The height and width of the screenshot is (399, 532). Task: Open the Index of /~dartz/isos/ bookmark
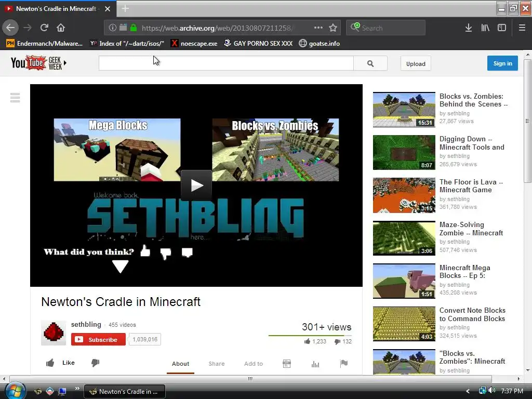127,44
